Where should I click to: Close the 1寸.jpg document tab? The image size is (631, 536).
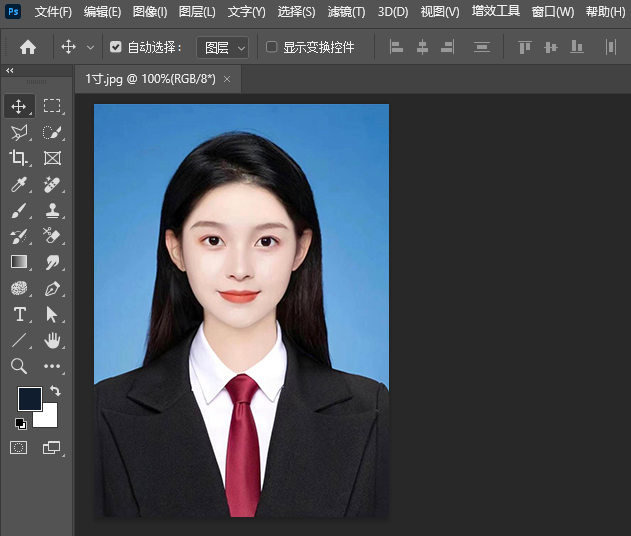click(x=227, y=79)
